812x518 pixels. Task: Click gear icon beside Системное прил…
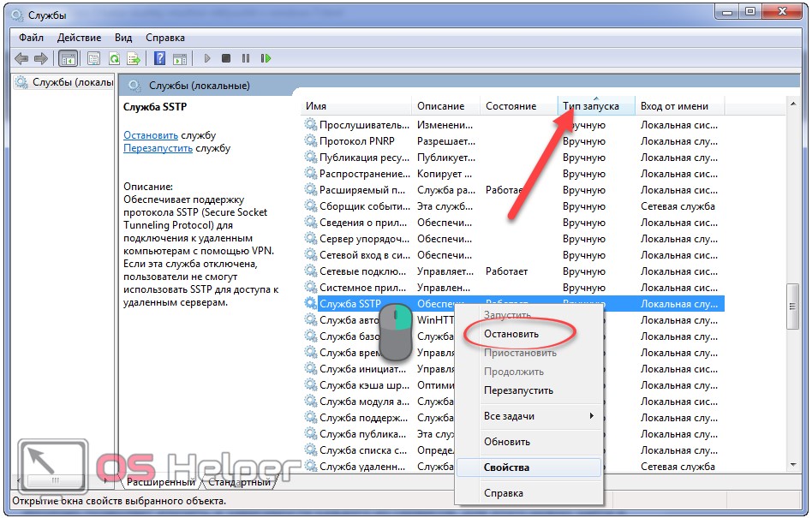pos(310,287)
